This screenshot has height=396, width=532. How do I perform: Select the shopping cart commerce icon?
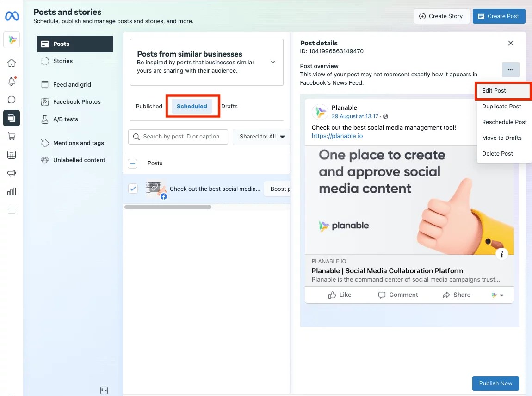pos(11,136)
